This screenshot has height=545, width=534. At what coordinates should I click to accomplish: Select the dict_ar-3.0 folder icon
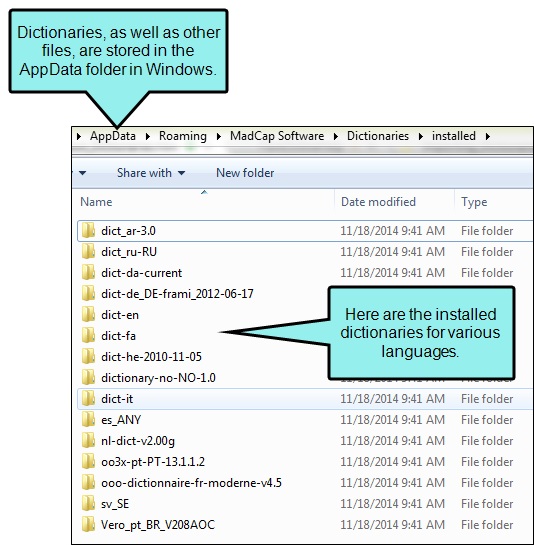88,230
